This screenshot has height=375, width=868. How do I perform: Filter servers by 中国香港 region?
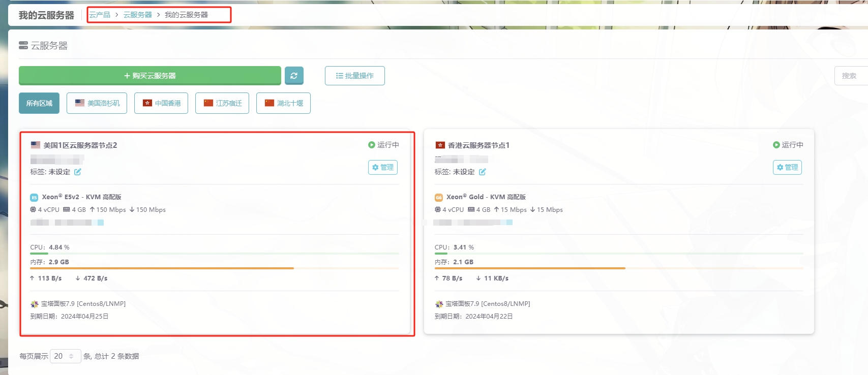[161, 103]
